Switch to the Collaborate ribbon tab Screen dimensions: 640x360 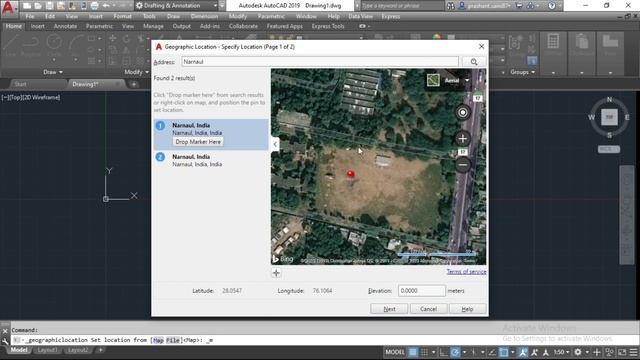[243, 26]
